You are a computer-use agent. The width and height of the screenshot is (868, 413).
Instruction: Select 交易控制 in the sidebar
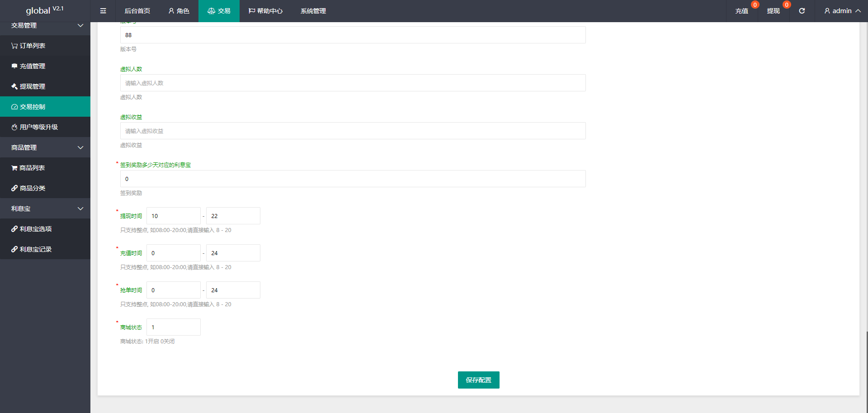(45, 107)
